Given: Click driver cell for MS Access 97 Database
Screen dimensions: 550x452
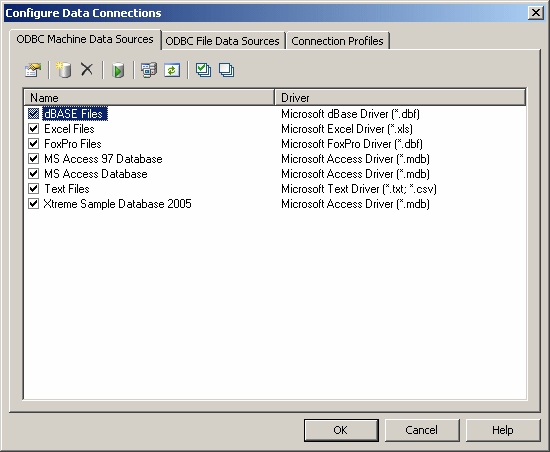Looking at the screenshot, I should [x=355, y=159].
